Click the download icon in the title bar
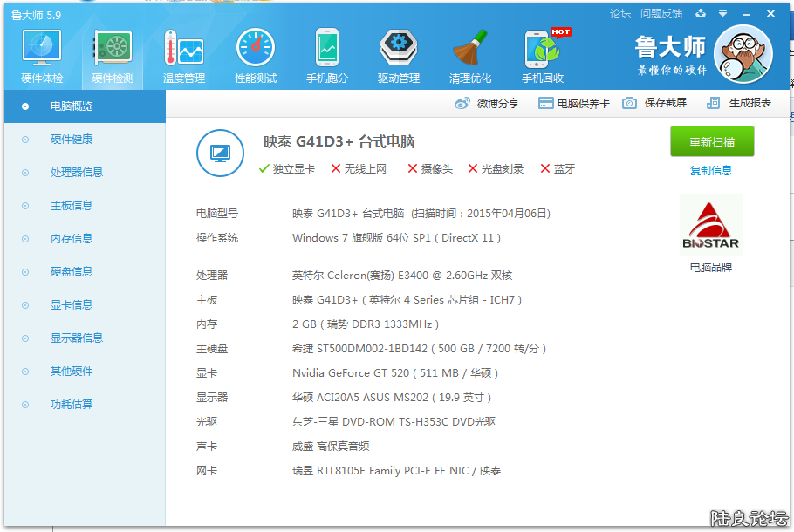794x532 pixels. tap(701, 14)
